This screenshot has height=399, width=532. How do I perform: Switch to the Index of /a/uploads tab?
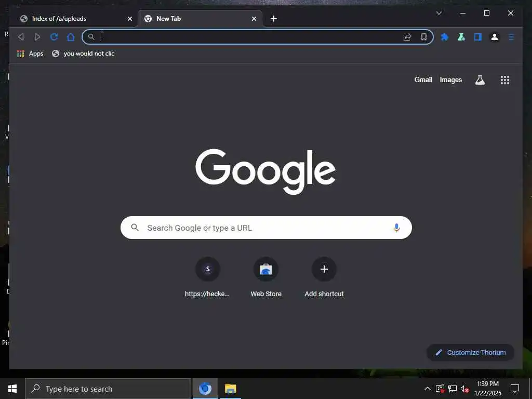coord(74,19)
